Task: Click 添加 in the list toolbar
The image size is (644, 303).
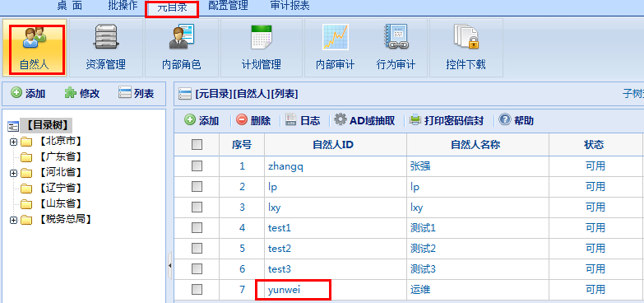Action: [202, 120]
